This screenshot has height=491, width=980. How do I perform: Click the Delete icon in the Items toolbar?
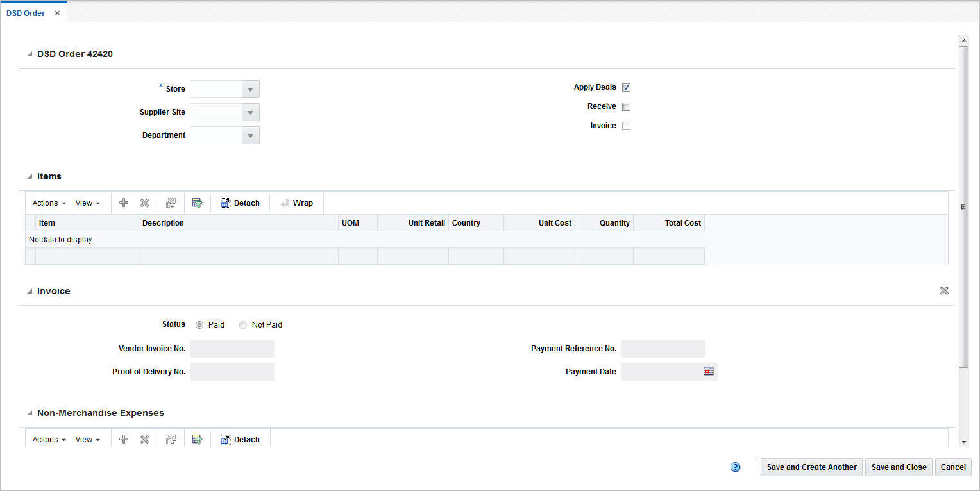tap(144, 203)
